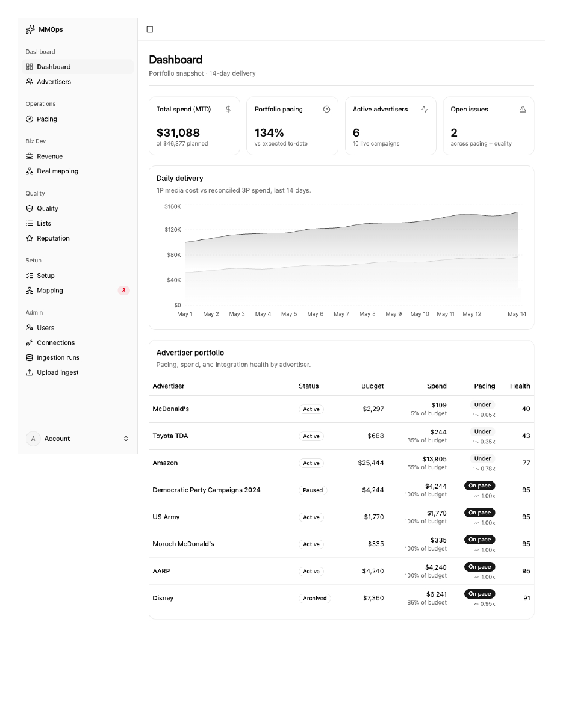Click the Revenue briefcase icon
This screenshot has width=563, height=728.
tap(30, 156)
